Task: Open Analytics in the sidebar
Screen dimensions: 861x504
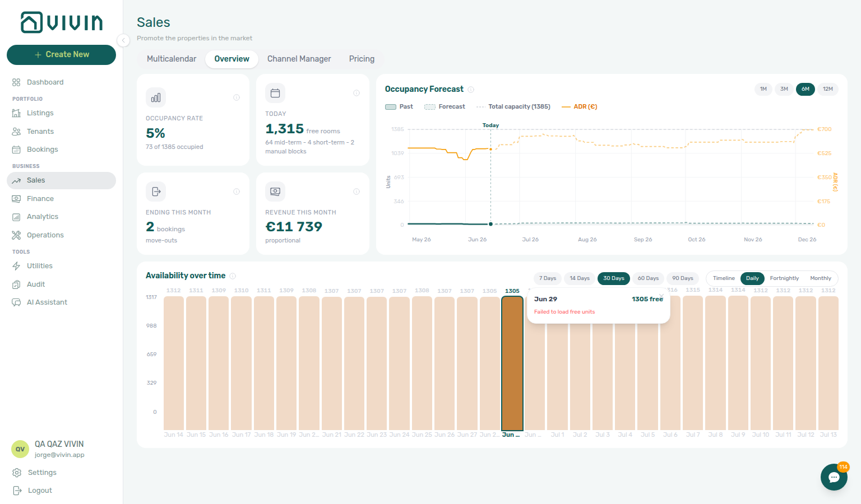Action: [x=62, y=217]
